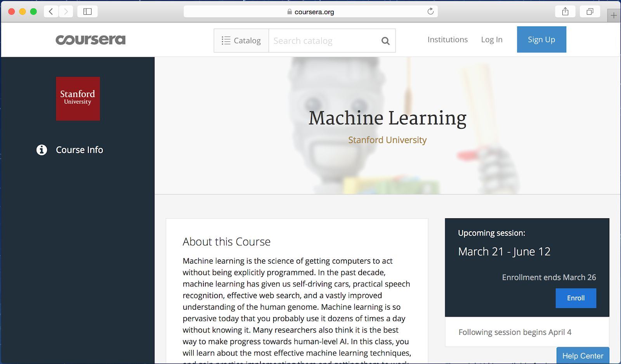Show the Safari sidebar
Image resolution: width=621 pixels, height=364 pixels.
point(87,12)
